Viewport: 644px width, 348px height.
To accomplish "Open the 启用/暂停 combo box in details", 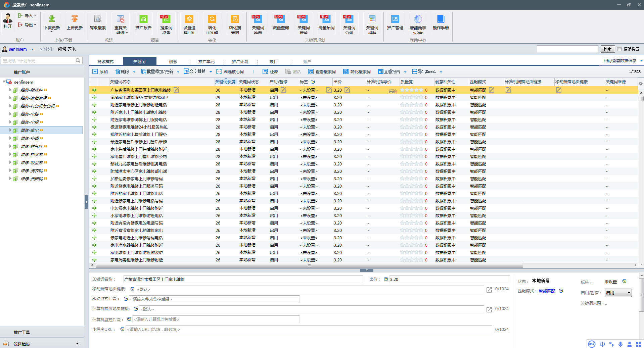I will coord(618,293).
